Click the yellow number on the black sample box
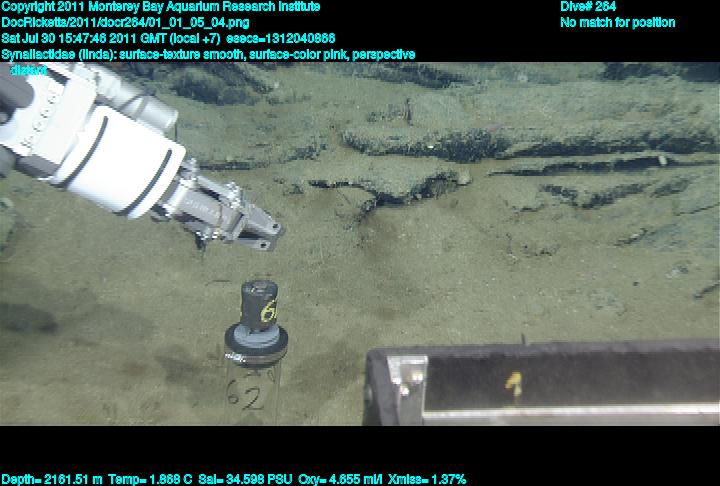 pyautogui.click(x=515, y=384)
